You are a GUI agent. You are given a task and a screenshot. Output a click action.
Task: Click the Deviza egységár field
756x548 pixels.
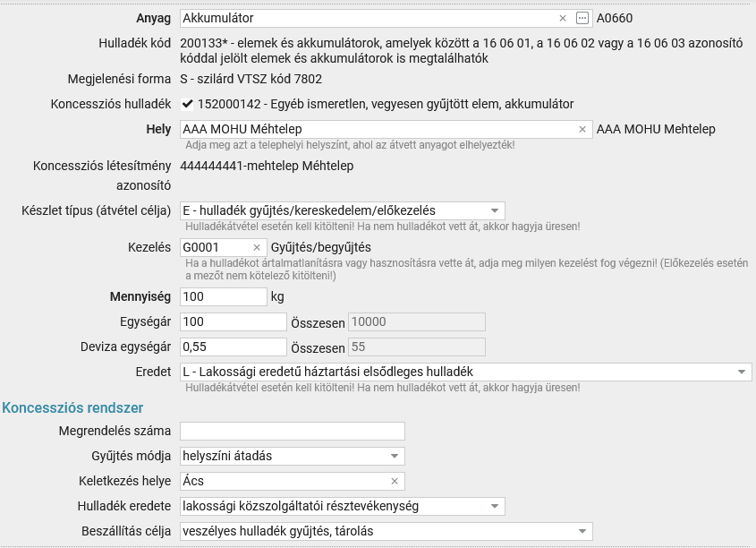pos(234,347)
